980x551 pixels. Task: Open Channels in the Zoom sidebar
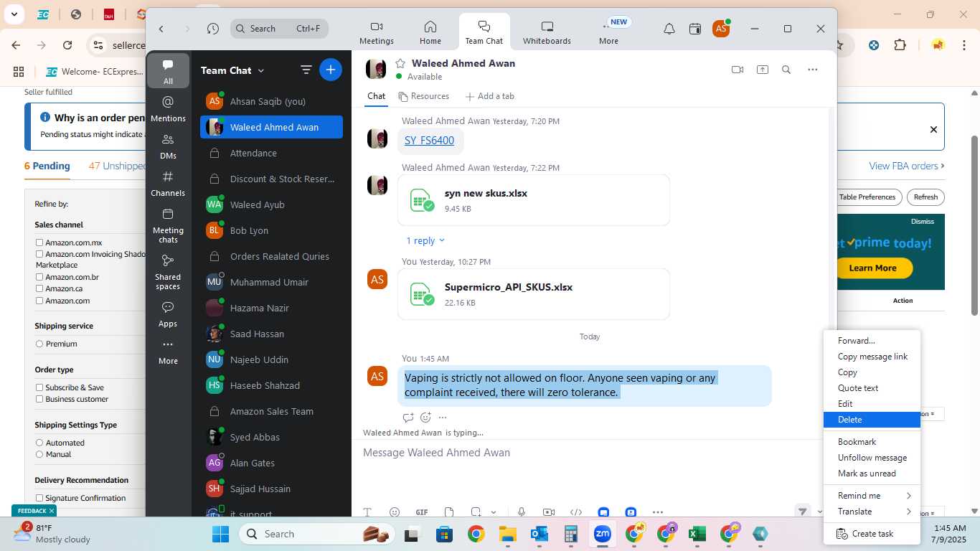point(168,183)
